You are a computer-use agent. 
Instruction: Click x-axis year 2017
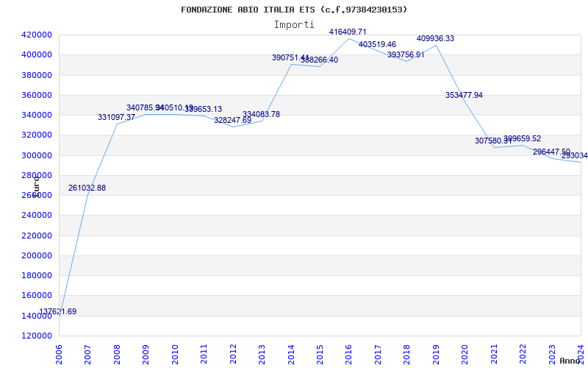coord(378,355)
